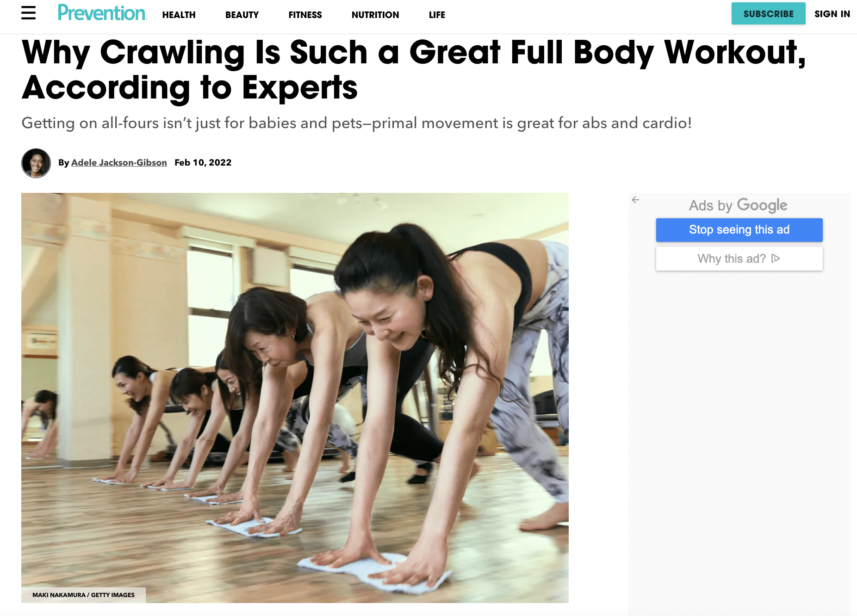
Task: Click the article headline text
Action: click(x=414, y=69)
